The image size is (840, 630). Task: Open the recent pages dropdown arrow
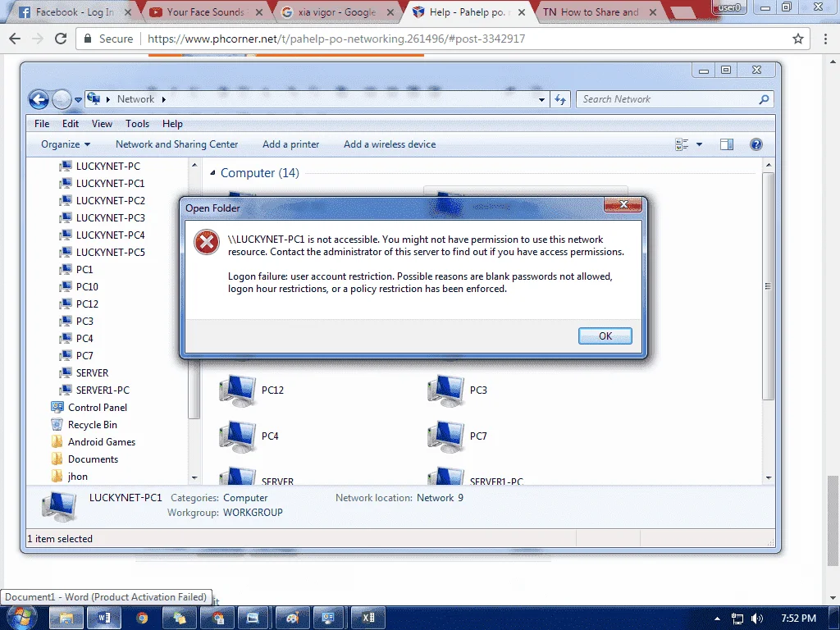(x=78, y=99)
